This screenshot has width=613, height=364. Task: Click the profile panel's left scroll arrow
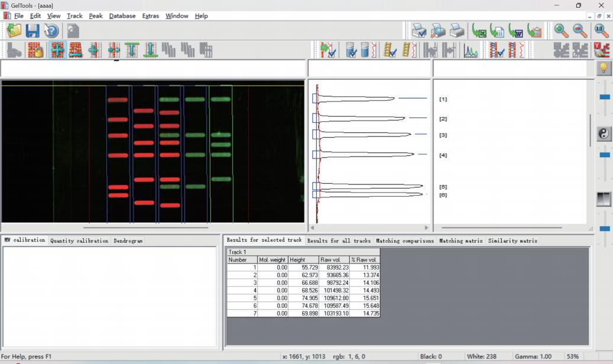(312, 227)
